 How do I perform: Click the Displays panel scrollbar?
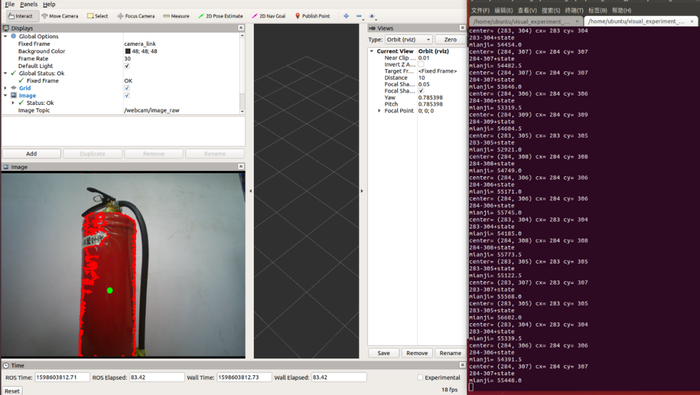coord(242,73)
